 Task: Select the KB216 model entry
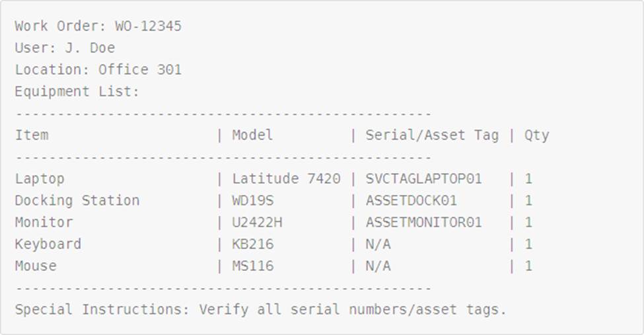[x=252, y=244]
